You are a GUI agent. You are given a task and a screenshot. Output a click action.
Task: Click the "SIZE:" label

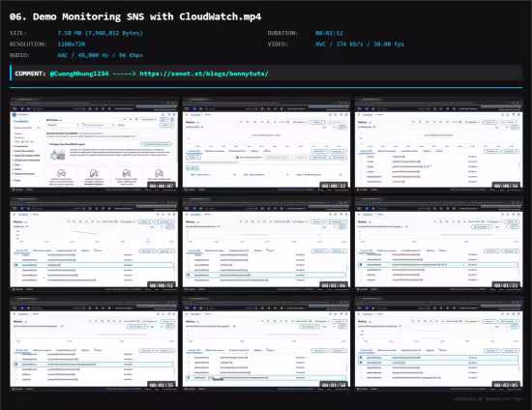coord(18,33)
